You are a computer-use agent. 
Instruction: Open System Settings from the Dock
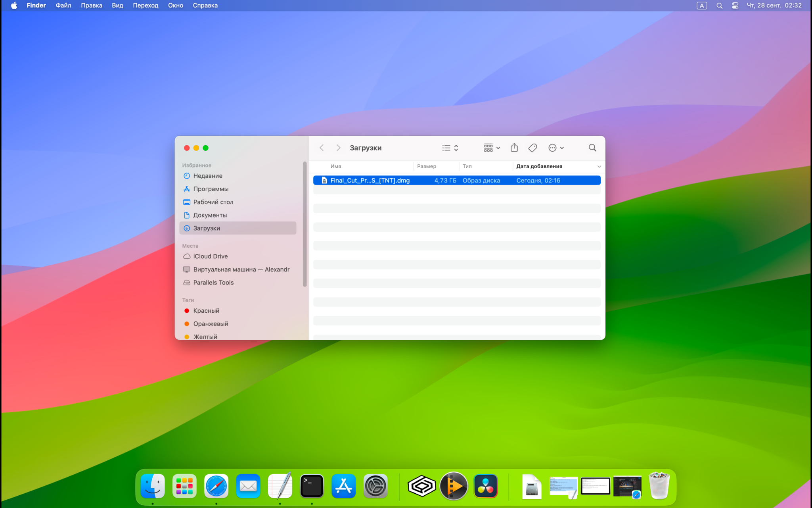[375, 486]
